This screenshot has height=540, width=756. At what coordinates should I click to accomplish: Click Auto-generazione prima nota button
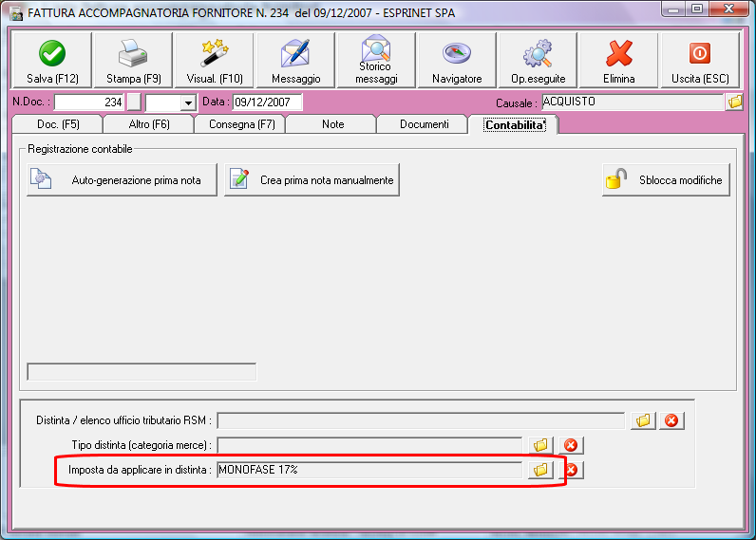click(x=122, y=179)
